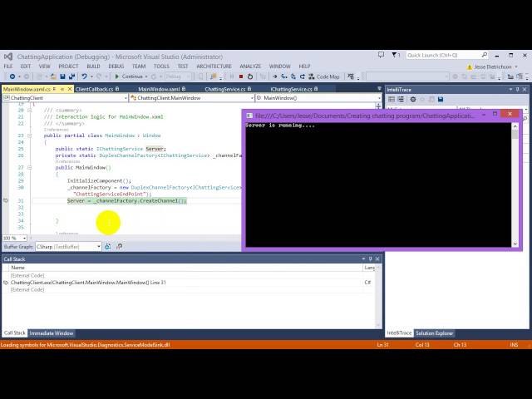
Task: Click the Save All toolbar icon
Action: pyautogui.click(x=71, y=76)
